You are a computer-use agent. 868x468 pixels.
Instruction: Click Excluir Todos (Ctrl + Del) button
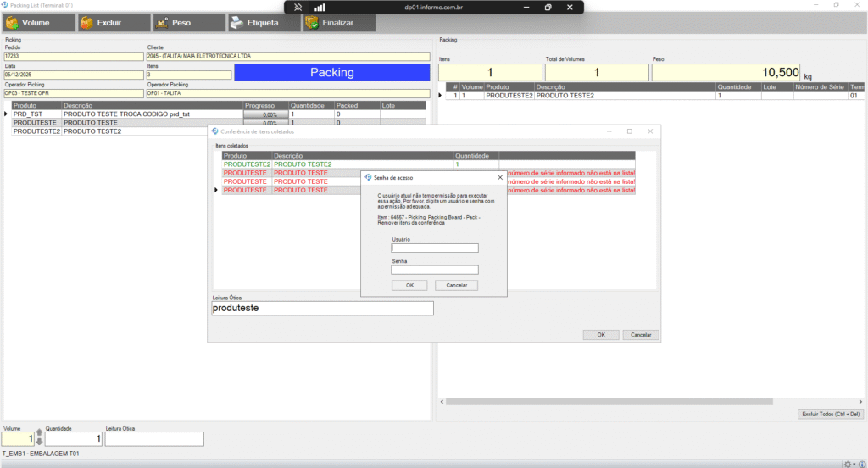click(830, 414)
